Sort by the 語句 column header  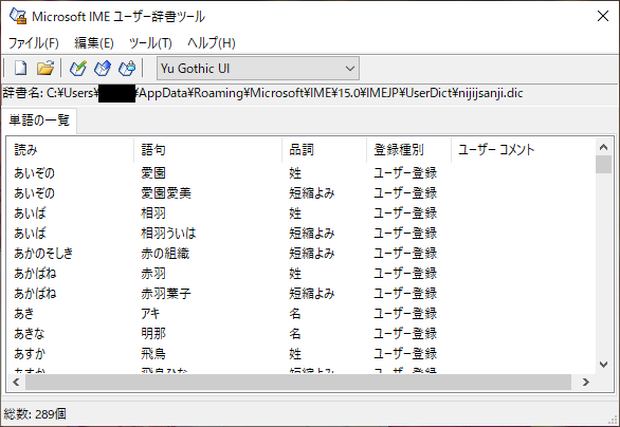click(x=208, y=150)
